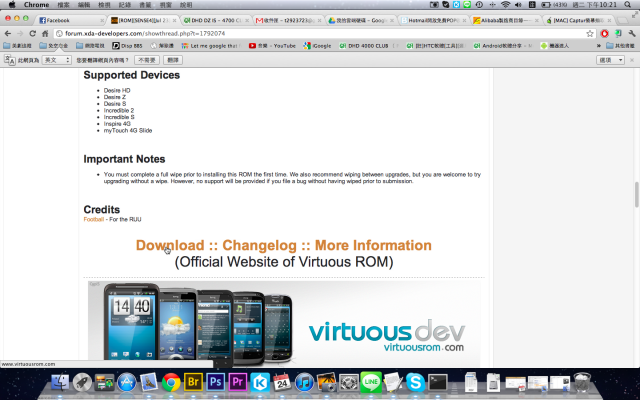The height and width of the screenshot is (400, 640).
Task: Open the Let me google that bookmark
Action: pos(212,46)
